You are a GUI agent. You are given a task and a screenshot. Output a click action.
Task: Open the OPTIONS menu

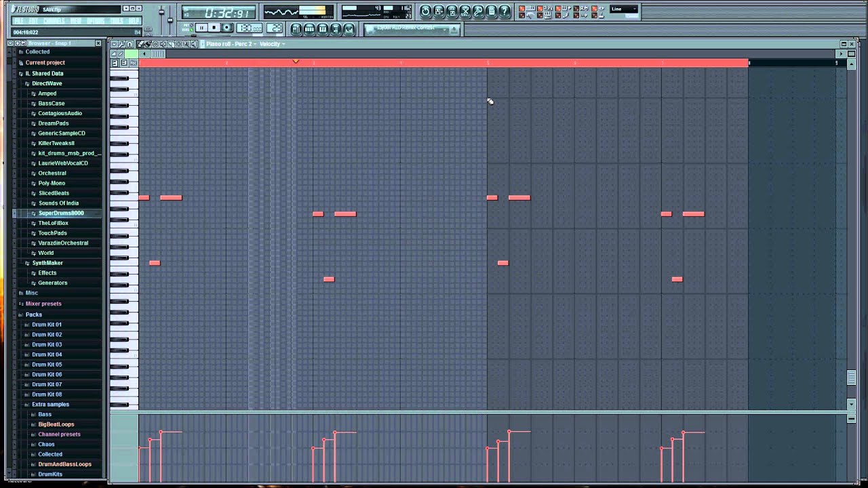point(96,21)
